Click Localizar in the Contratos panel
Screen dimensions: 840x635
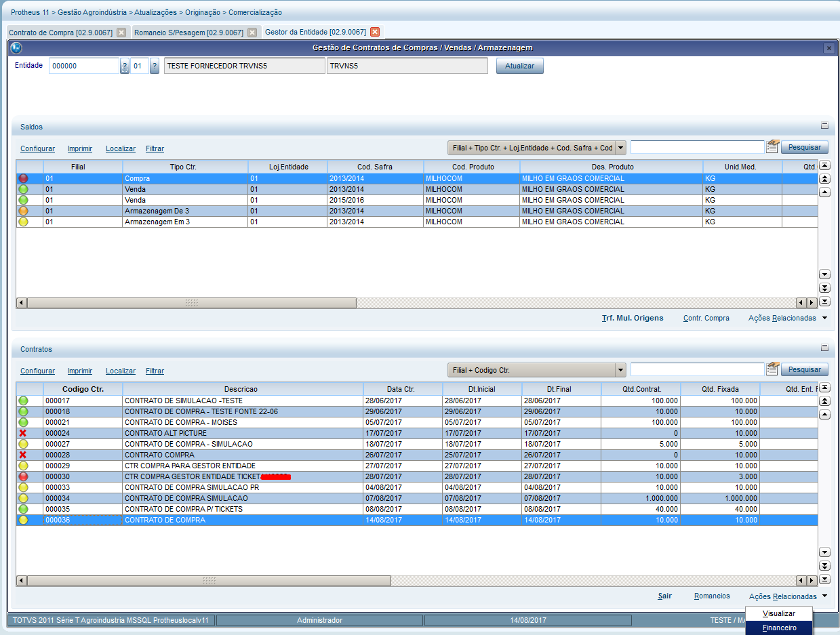click(121, 371)
